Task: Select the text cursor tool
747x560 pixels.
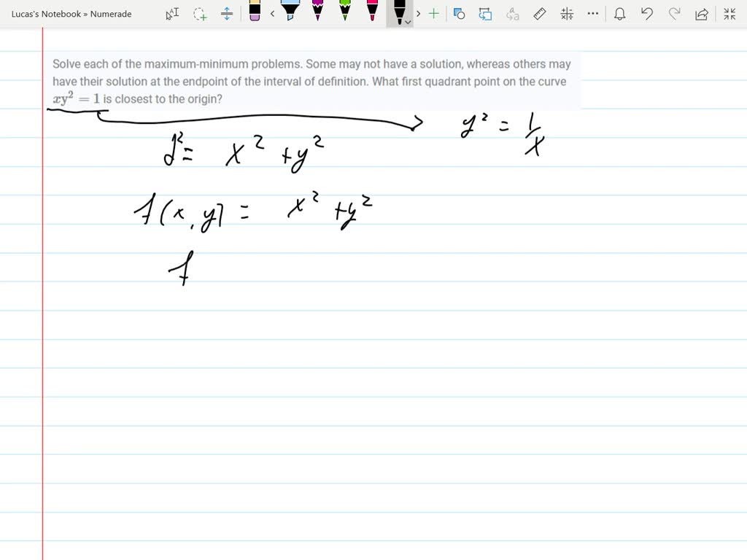Action: (173, 12)
